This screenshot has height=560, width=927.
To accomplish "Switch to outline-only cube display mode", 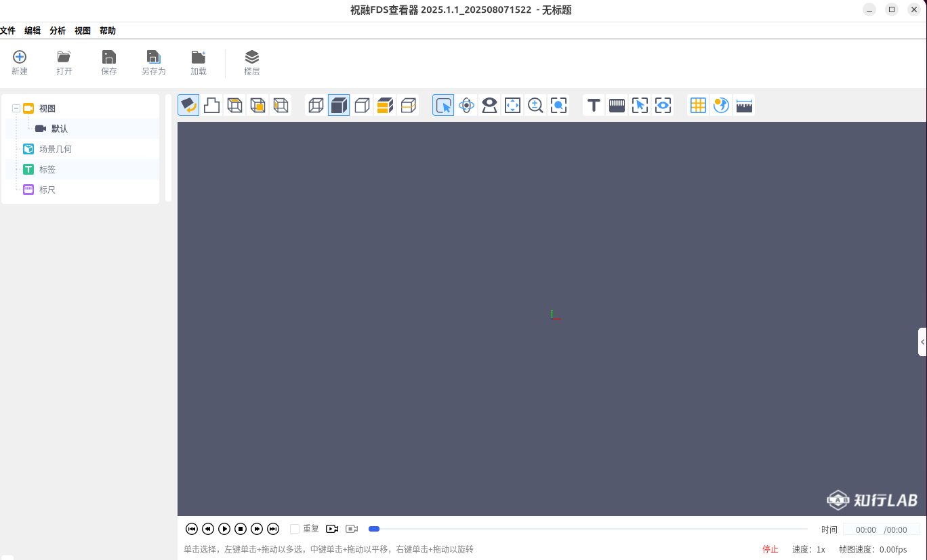I will click(362, 105).
